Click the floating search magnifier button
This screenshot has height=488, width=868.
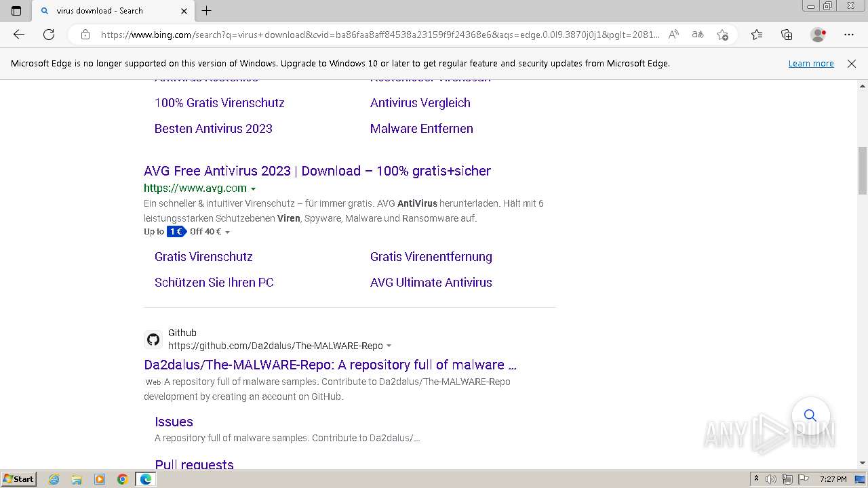point(810,415)
